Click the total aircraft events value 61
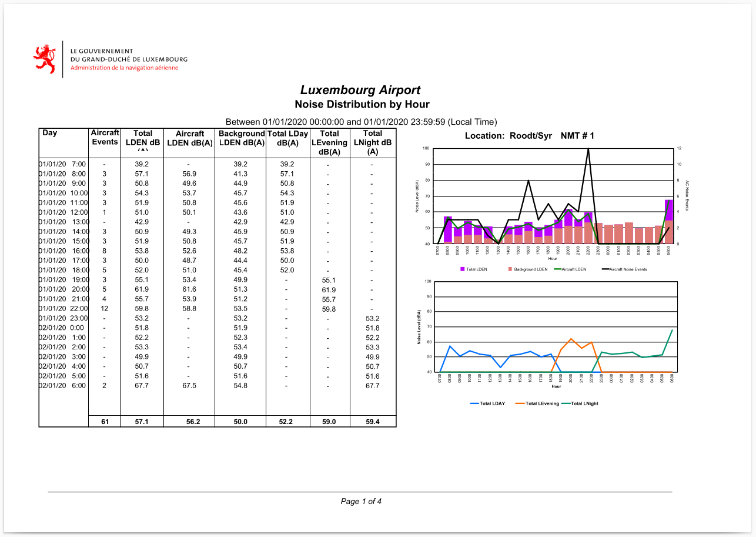 [105, 421]
